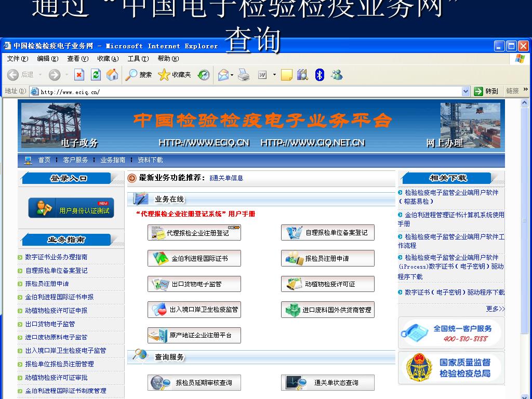Open the 收藏(A) menu

[x=108, y=59]
